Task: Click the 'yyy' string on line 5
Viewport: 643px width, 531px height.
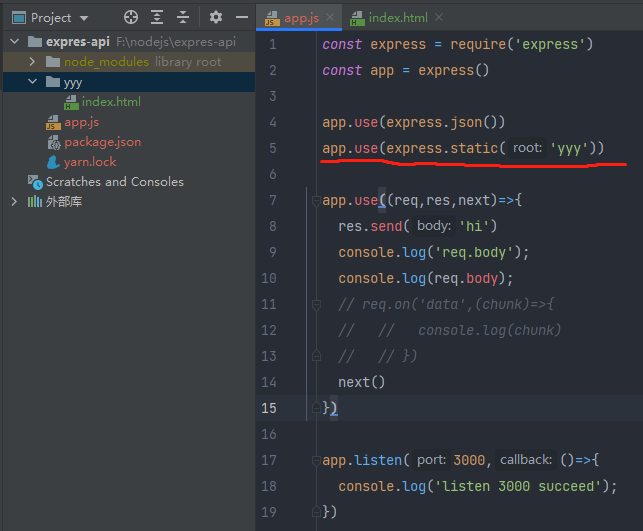Action: [569, 148]
